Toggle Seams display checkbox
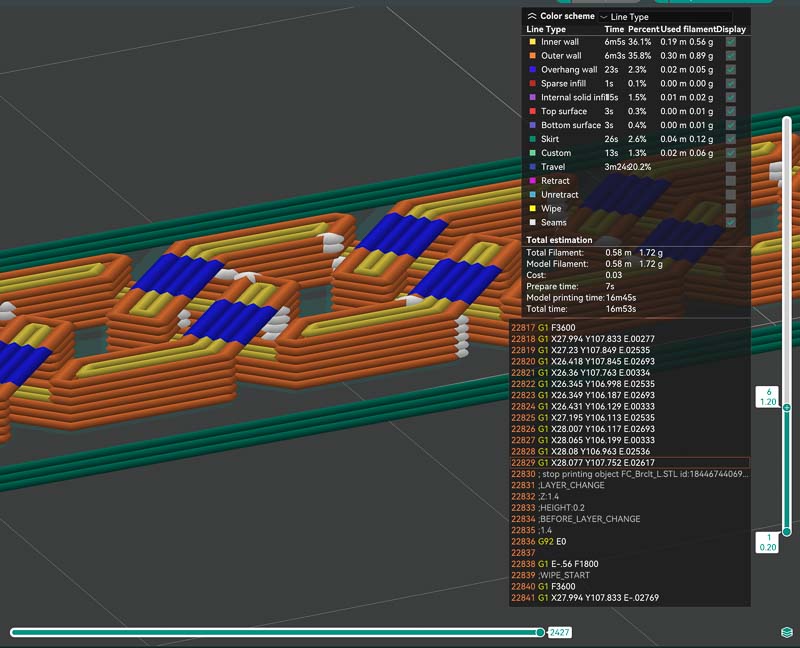This screenshot has height=648, width=800. point(731,222)
